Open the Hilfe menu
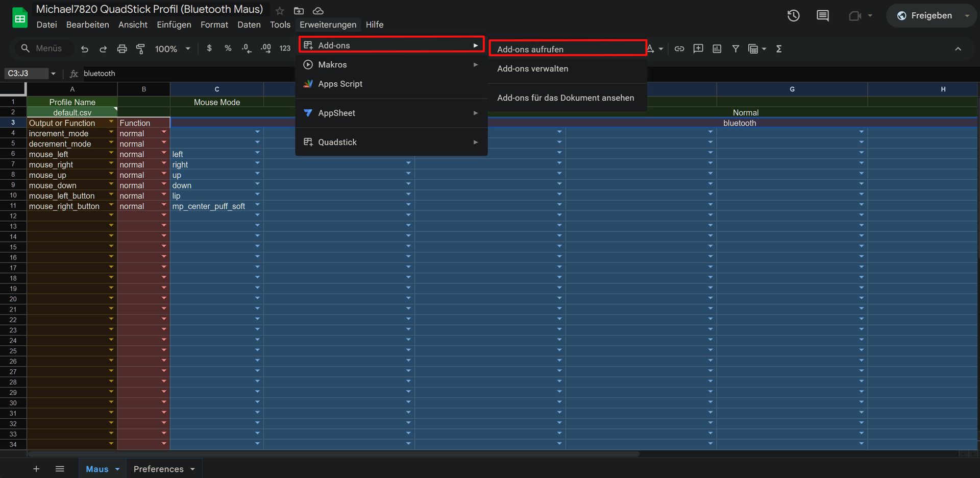Image resolution: width=980 pixels, height=478 pixels. [374, 25]
